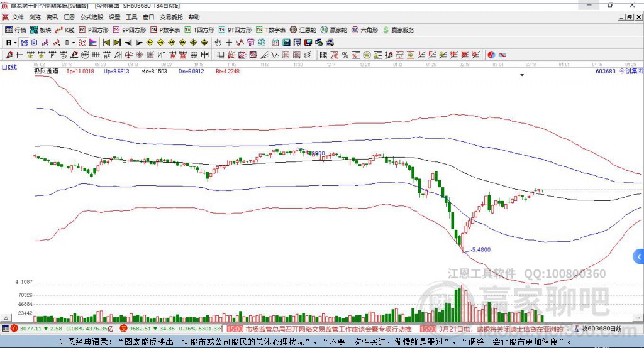The height and width of the screenshot is (348, 644).
Task: Expand the candlestick type dropdown arrow
Action: coord(74,43)
